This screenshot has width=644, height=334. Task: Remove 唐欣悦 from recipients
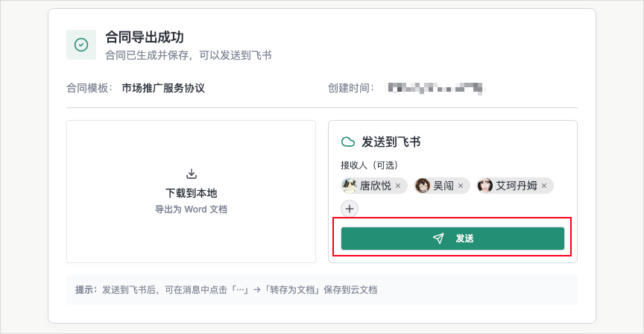pos(398,186)
